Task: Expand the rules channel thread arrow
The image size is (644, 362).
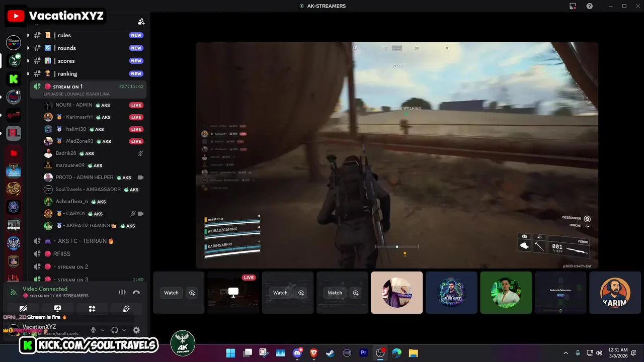Action: point(28,35)
